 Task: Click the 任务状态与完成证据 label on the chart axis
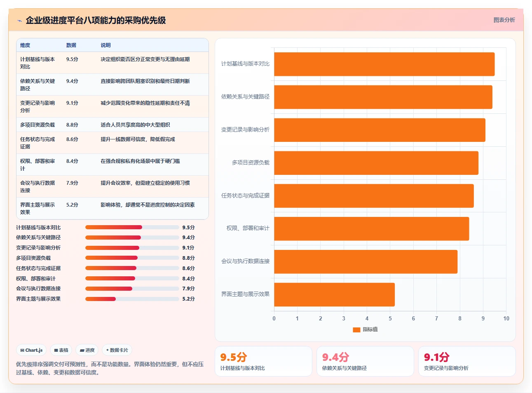245,196
